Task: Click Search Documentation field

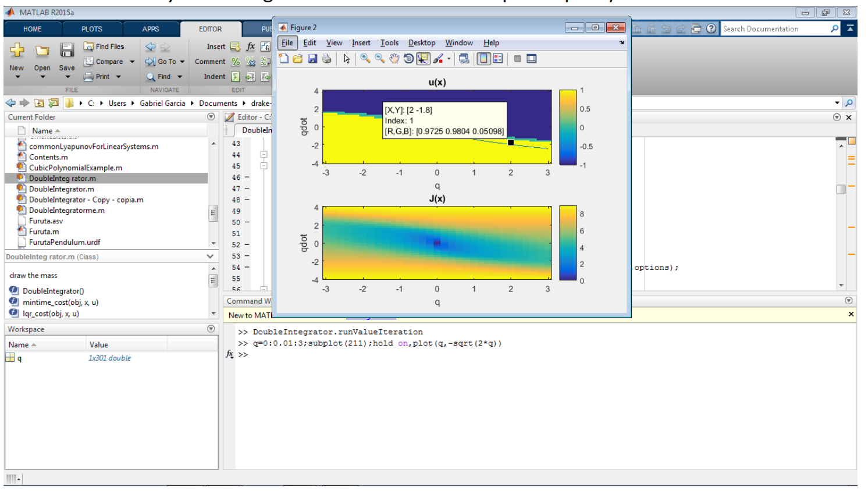Action: point(775,29)
